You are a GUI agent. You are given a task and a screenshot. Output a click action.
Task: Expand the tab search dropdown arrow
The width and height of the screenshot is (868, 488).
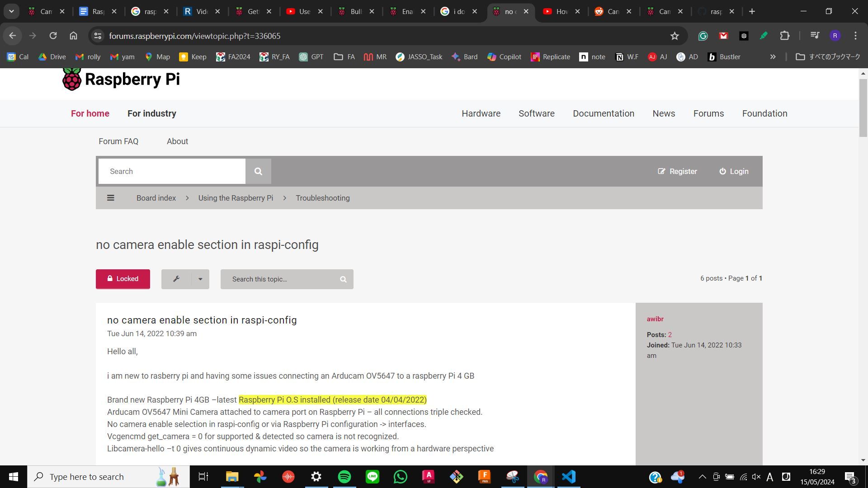11,11
